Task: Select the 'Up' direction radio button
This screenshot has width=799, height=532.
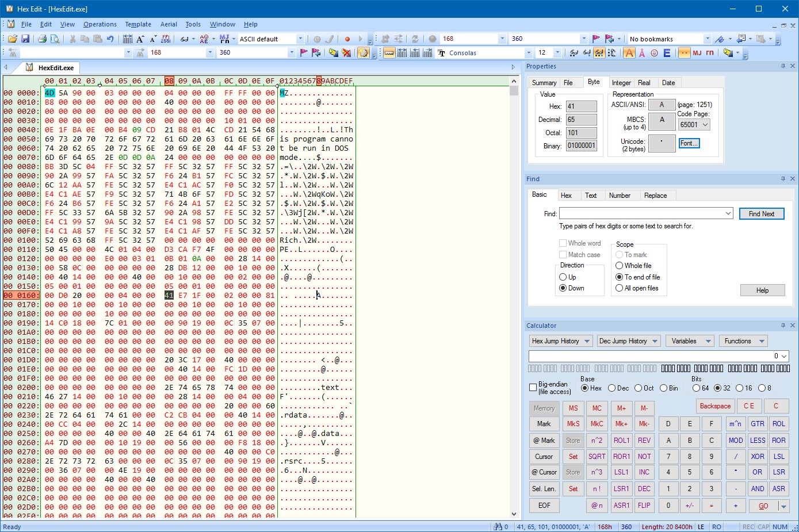Action: [563, 277]
